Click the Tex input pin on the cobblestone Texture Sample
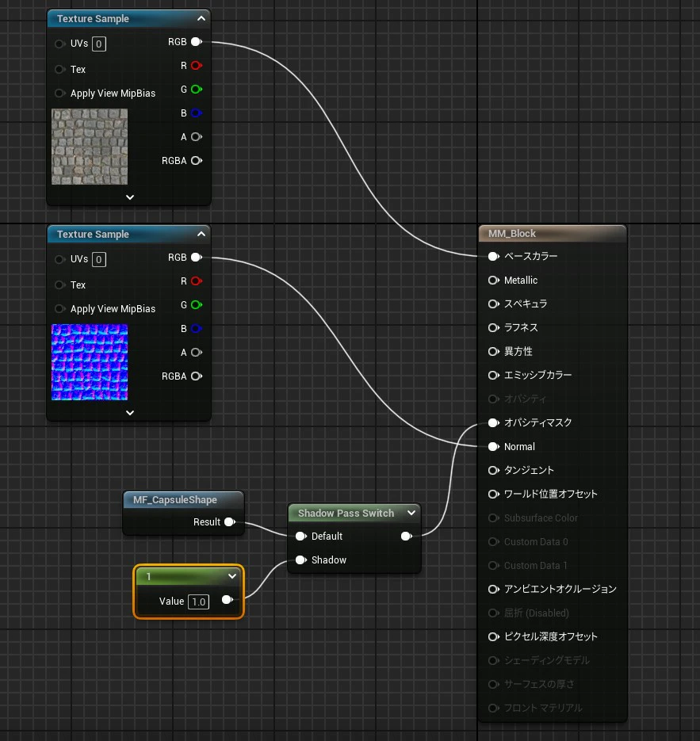Image resolution: width=700 pixels, height=741 pixels. coord(59,70)
